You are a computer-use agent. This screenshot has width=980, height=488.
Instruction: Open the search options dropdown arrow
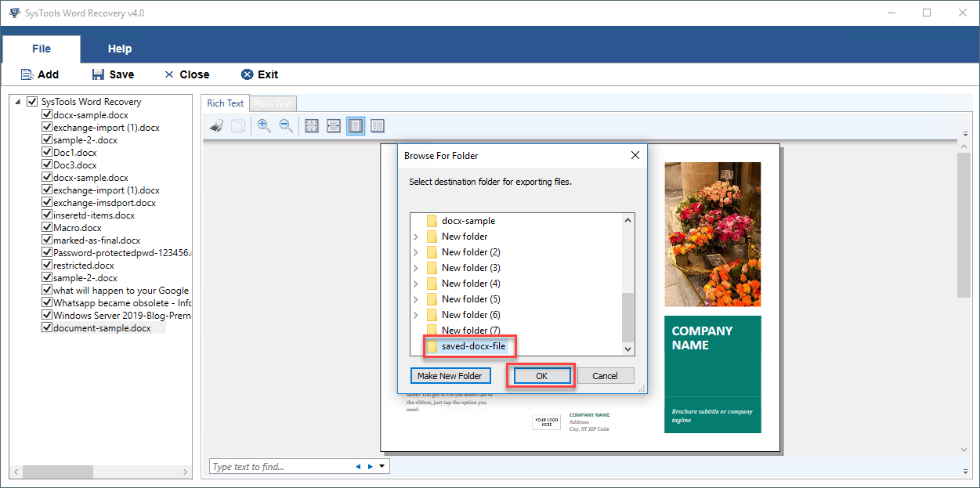click(x=382, y=467)
